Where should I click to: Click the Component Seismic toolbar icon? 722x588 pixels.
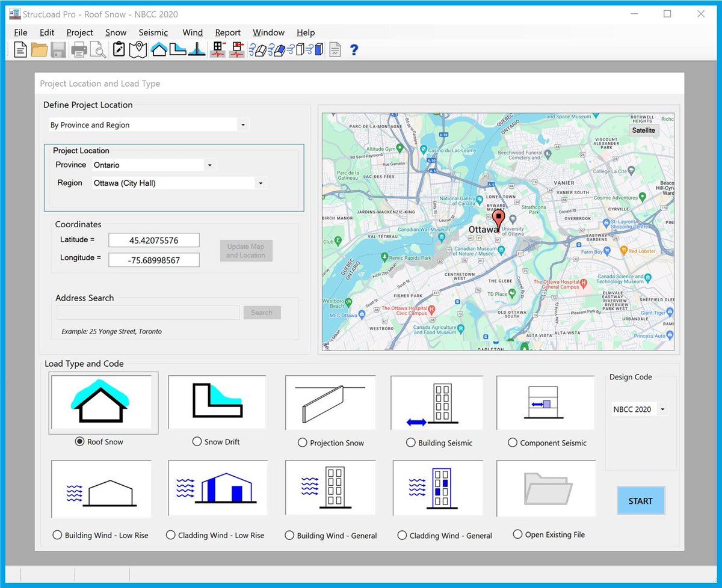pyautogui.click(x=236, y=49)
